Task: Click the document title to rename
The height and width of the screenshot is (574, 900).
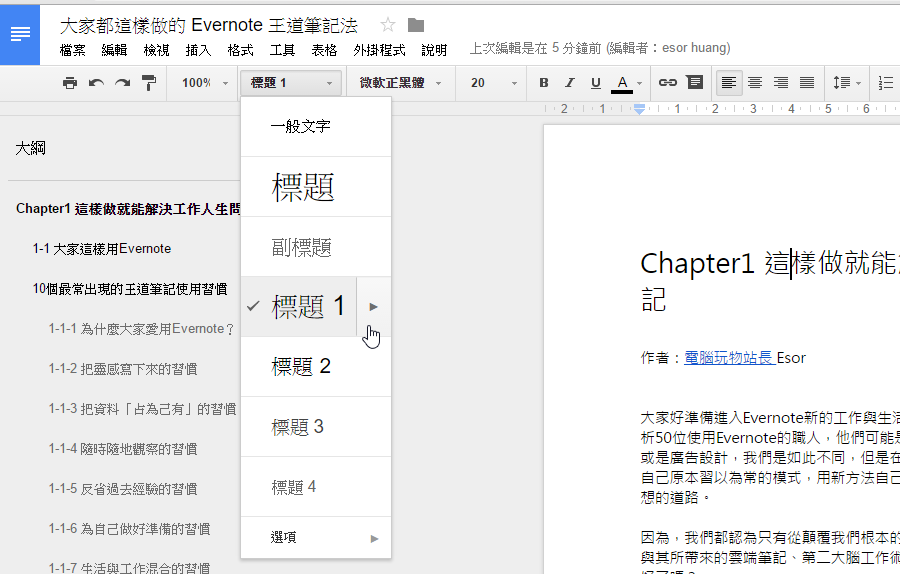Action: coord(209,25)
